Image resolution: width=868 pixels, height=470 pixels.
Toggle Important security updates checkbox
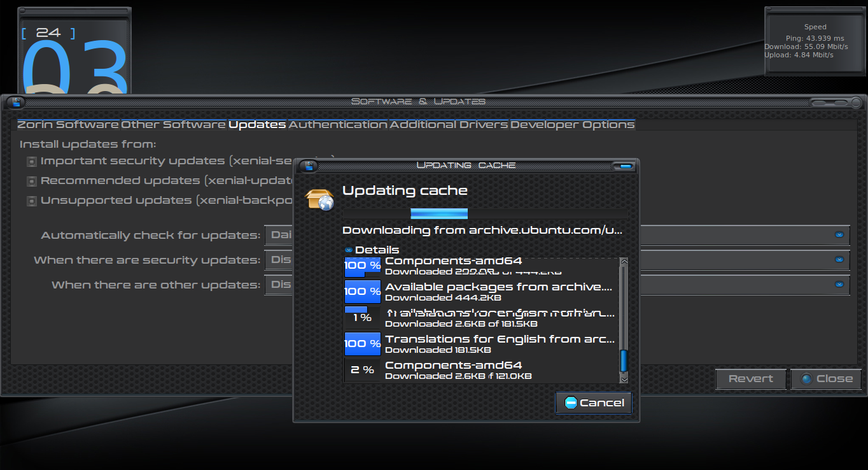coord(31,162)
